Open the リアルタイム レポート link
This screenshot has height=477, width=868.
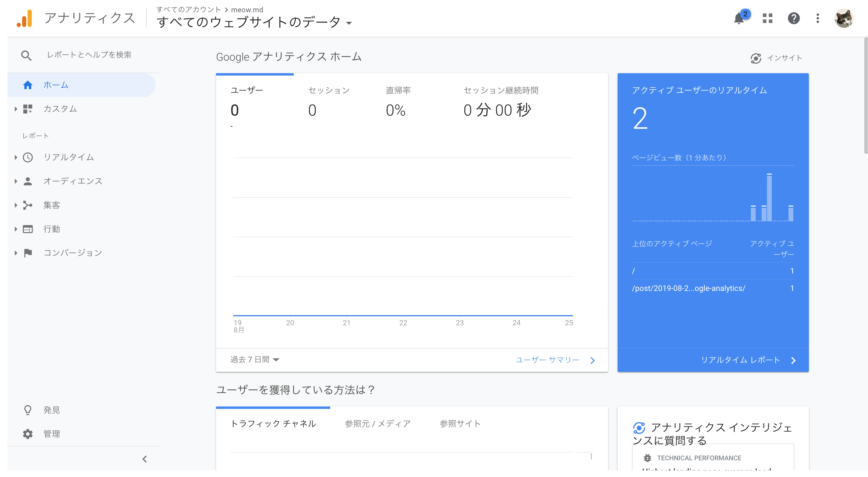point(740,360)
